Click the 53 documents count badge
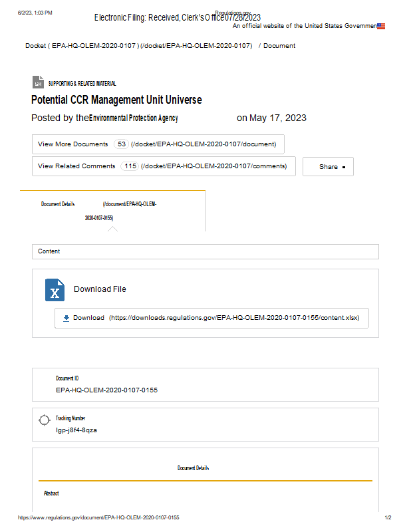 click(x=122, y=144)
